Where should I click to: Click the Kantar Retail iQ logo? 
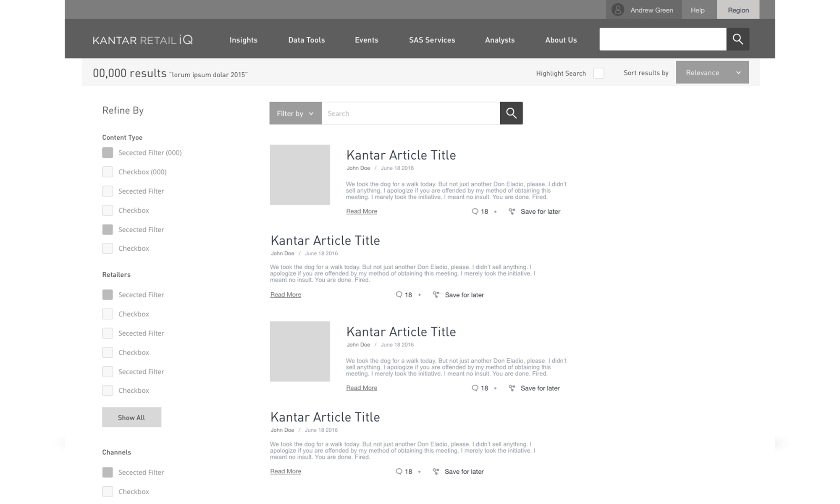[143, 40]
